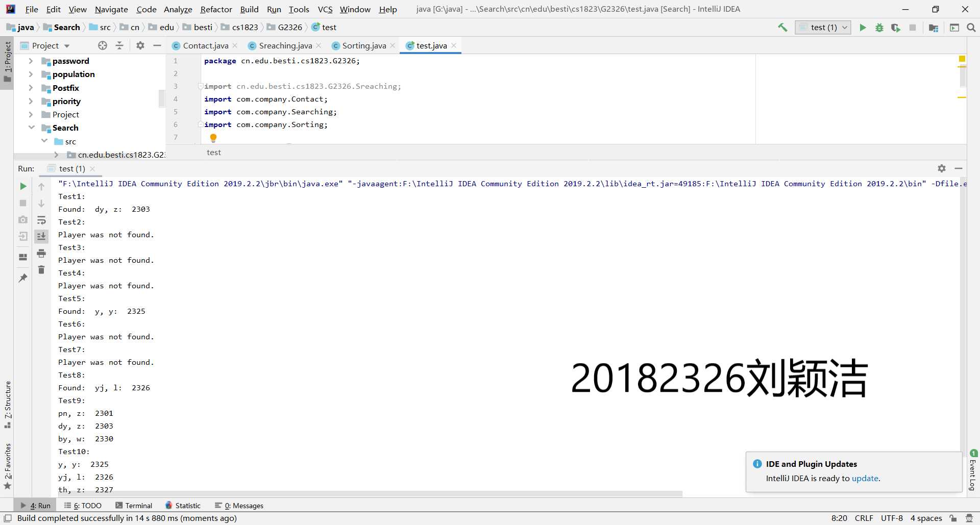Image resolution: width=980 pixels, height=525 pixels.
Task: Expand the population folder
Action: tap(31, 74)
